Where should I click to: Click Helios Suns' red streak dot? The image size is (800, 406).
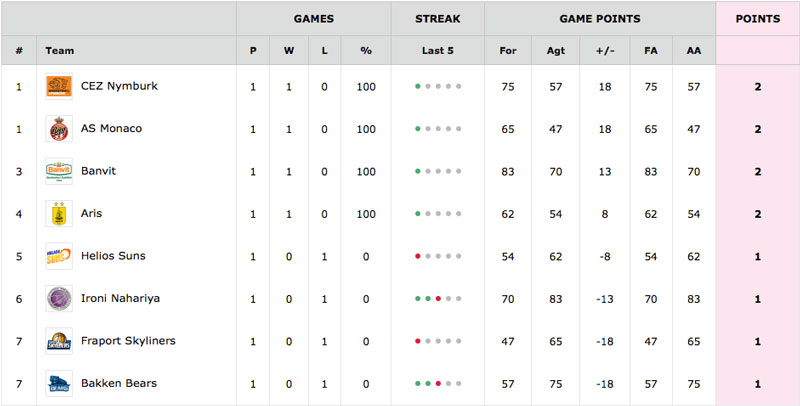[x=418, y=256]
